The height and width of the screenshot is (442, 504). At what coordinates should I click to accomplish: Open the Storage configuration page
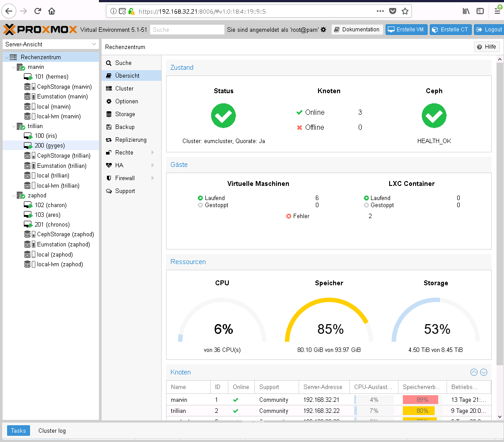(x=132, y=114)
